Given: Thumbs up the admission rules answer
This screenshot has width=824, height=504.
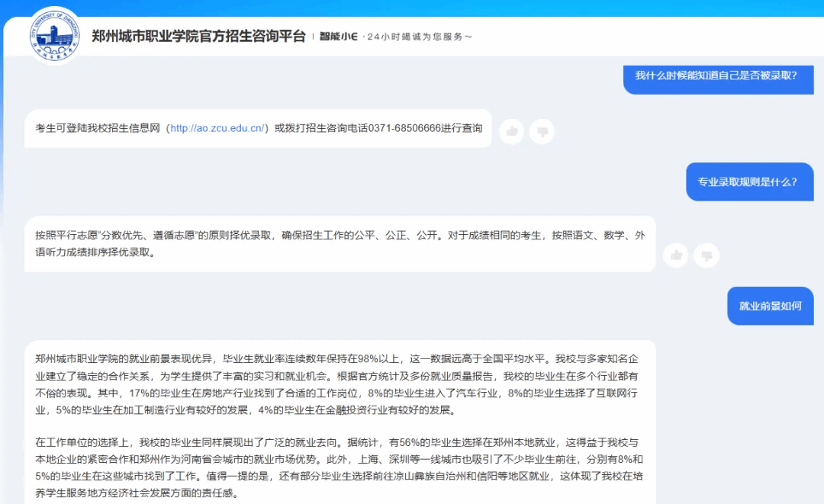Looking at the screenshot, I should pyautogui.click(x=676, y=255).
